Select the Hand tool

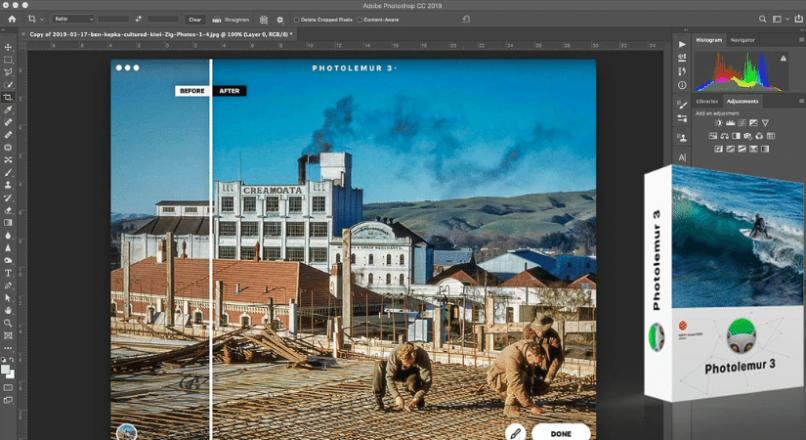tap(8, 310)
